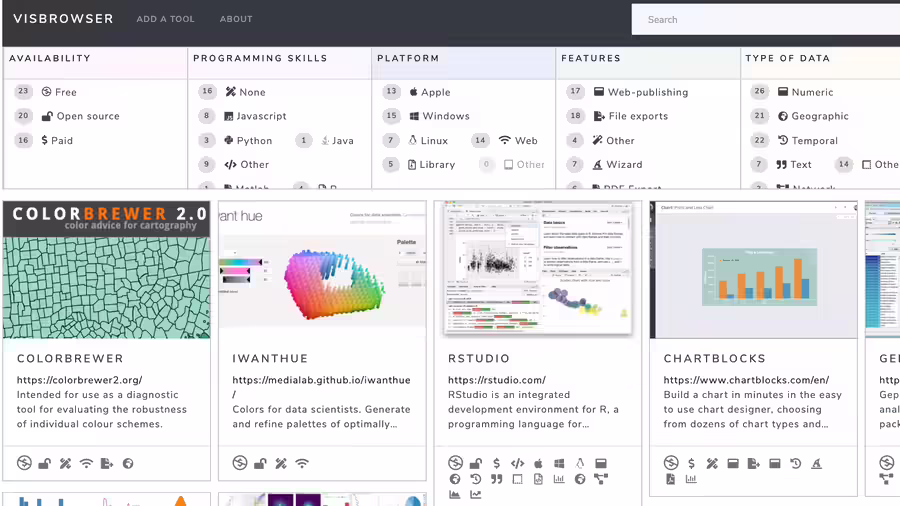Click the Free icon on ColorBrewer card
The image size is (900, 506).
[24, 463]
